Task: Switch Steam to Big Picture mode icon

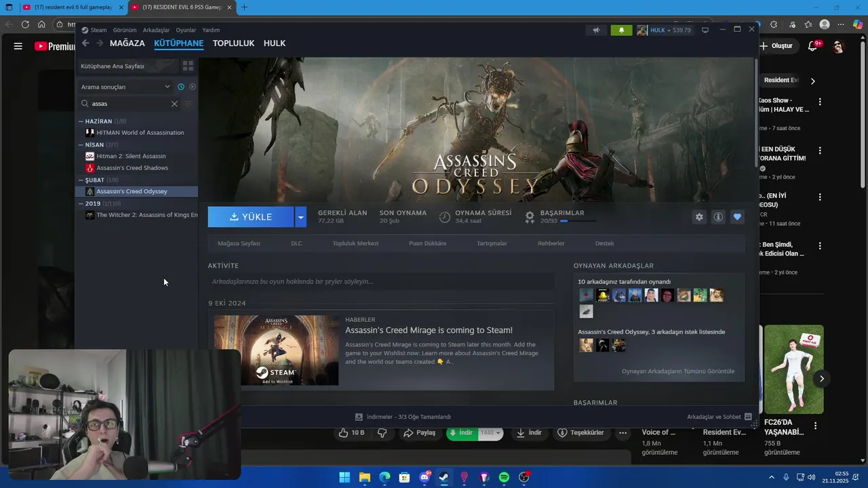Action: [x=705, y=30]
